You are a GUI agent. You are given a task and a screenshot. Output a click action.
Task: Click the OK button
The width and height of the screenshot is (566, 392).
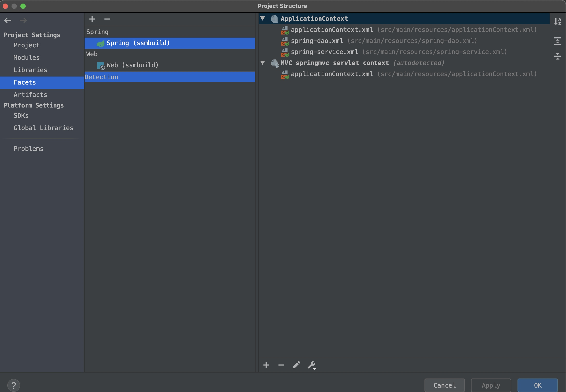(x=537, y=385)
